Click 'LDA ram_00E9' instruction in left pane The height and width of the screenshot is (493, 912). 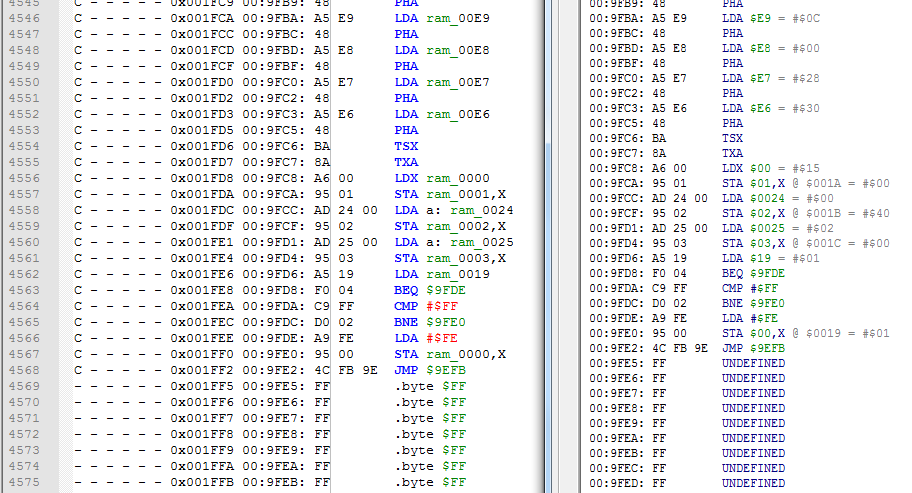[x=442, y=19]
